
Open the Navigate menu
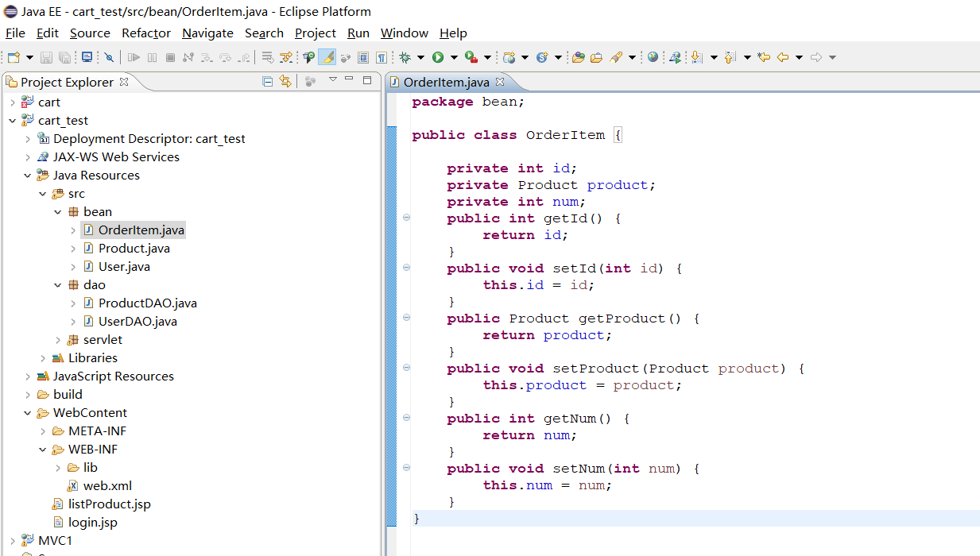[207, 33]
